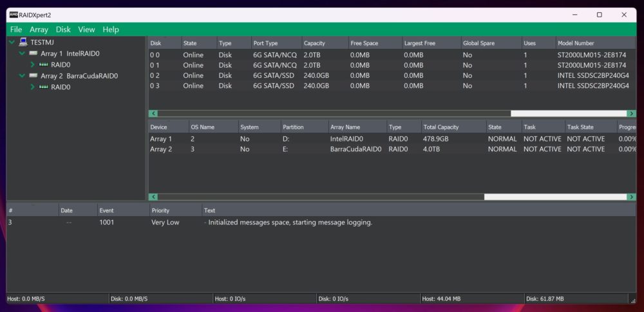Open the File menu
Viewport: 644px width, 312px height.
(16, 30)
